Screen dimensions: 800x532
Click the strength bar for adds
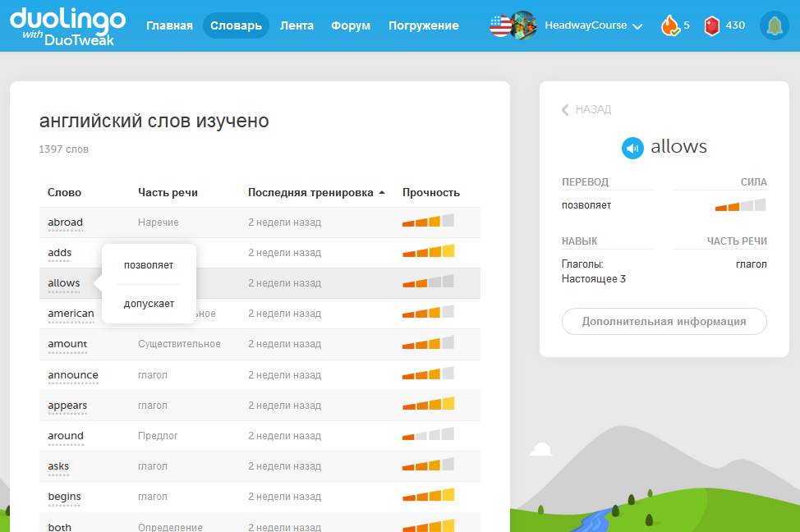click(428, 251)
